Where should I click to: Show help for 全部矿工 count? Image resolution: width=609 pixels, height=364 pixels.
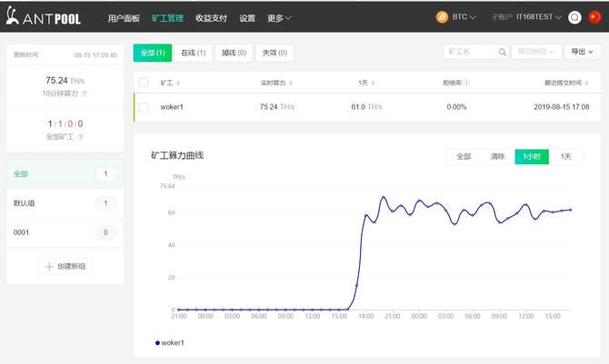(x=80, y=136)
